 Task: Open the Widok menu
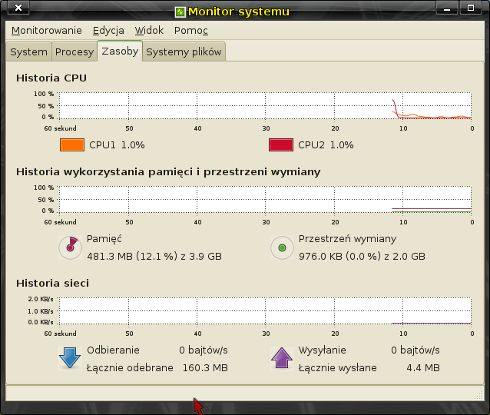point(149,31)
